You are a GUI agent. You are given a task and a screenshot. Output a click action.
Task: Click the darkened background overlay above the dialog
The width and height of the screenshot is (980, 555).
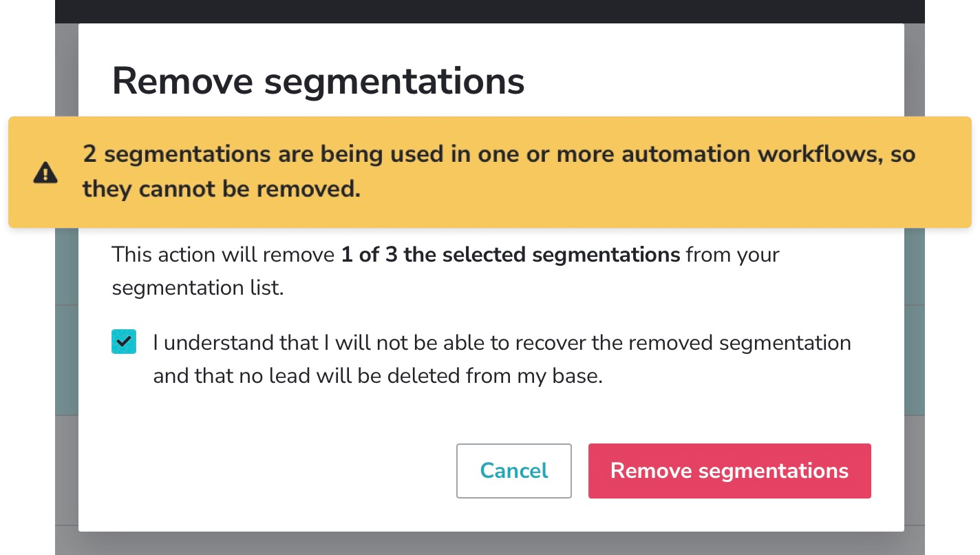pos(490,10)
